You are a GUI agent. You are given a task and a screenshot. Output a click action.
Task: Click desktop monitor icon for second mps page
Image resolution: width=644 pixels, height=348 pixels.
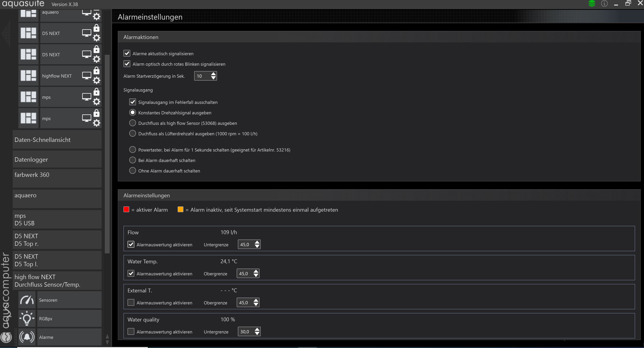tap(87, 118)
